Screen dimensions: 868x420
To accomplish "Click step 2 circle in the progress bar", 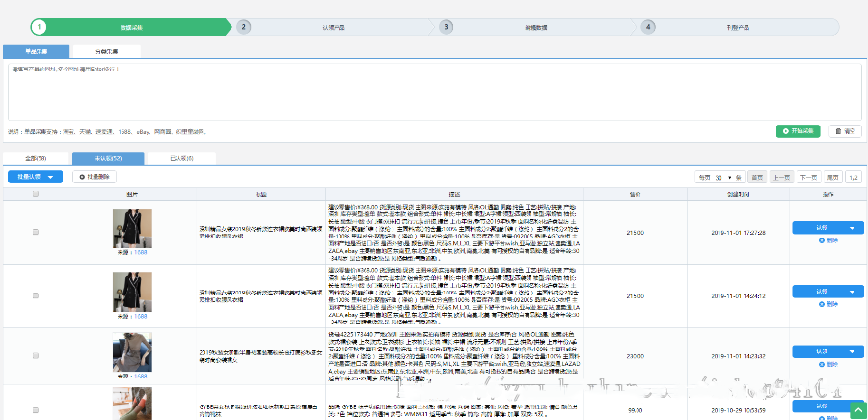I will pyautogui.click(x=244, y=27).
